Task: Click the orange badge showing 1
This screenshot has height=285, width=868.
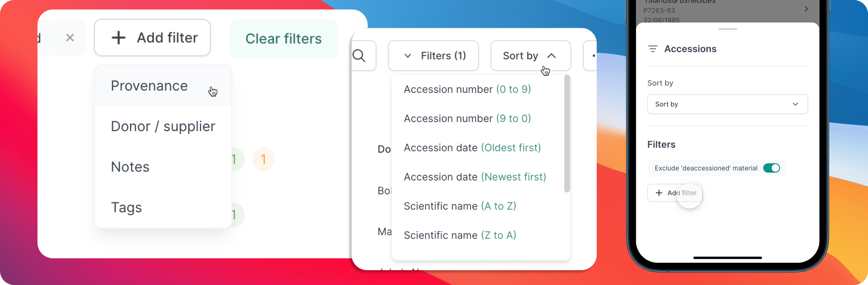Action: (x=263, y=159)
